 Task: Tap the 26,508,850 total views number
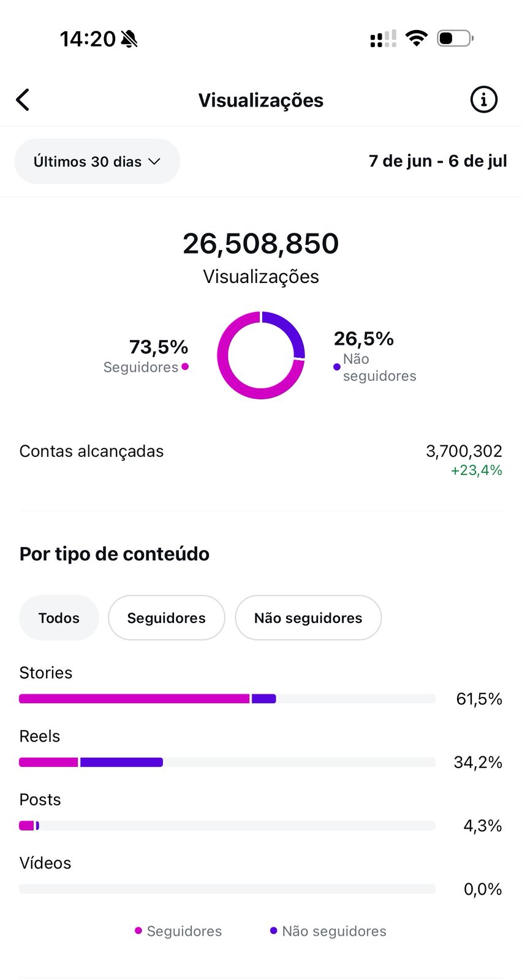coord(260,244)
